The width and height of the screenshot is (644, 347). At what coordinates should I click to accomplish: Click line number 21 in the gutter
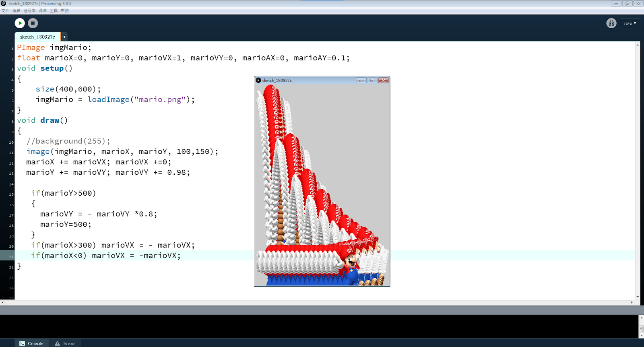point(11,257)
